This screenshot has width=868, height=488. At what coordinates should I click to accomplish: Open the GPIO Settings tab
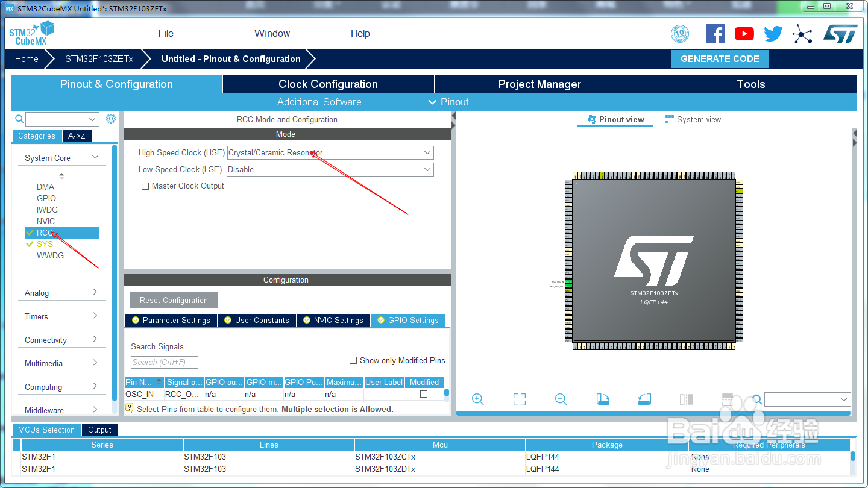[x=407, y=320]
